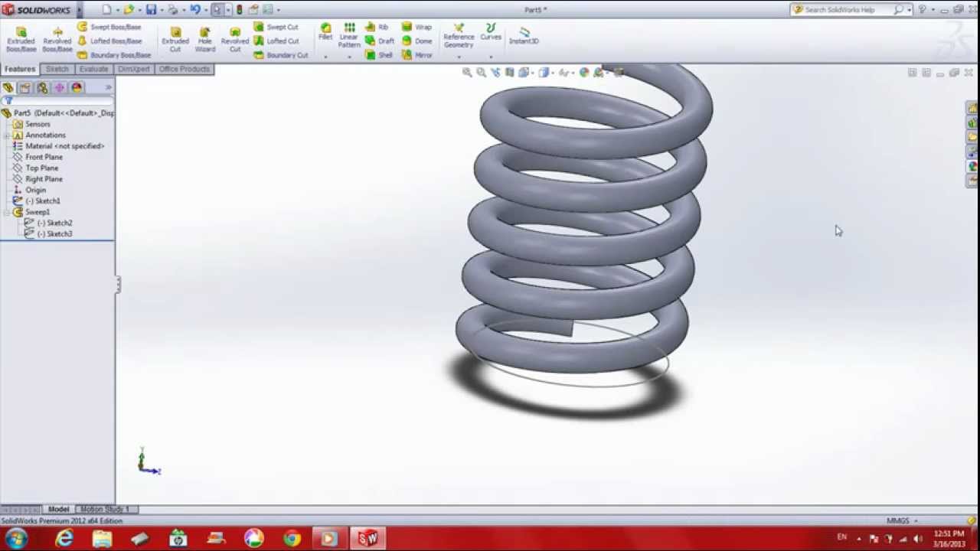Open DisplayManager panel tab
The height and width of the screenshot is (551, 980).
(x=77, y=88)
